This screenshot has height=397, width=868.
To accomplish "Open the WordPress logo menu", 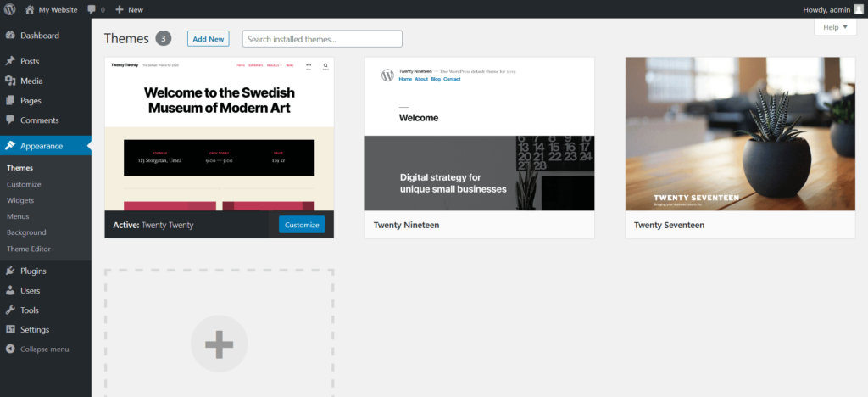I will pyautogui.click(x=10, y=9).
